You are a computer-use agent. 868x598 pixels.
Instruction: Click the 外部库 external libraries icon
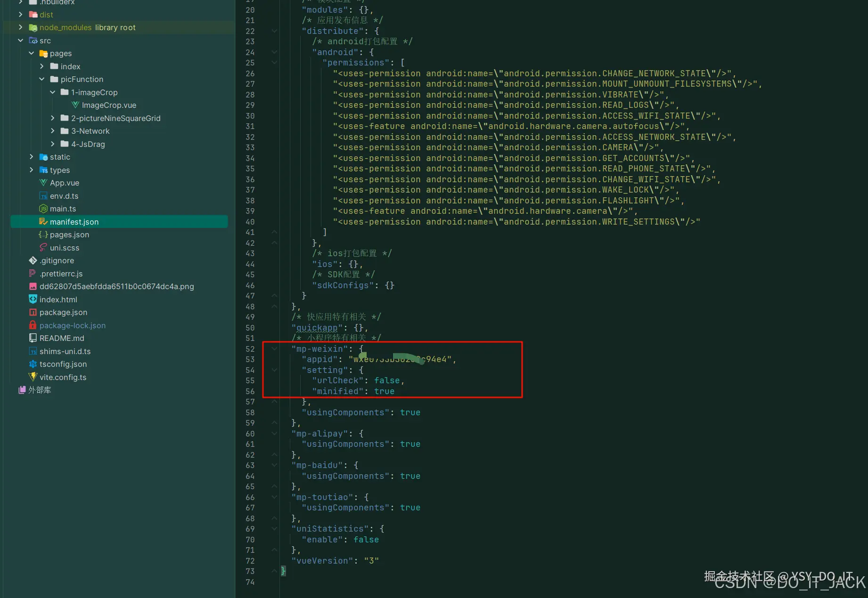point(22,390)
